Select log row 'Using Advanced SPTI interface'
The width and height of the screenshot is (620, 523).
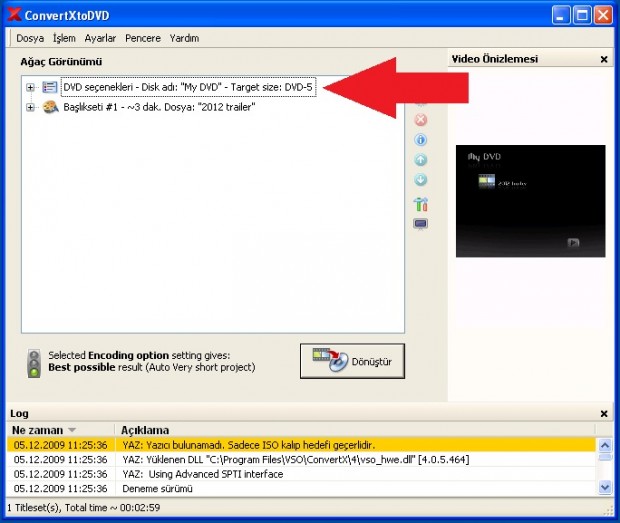(301, 474)
